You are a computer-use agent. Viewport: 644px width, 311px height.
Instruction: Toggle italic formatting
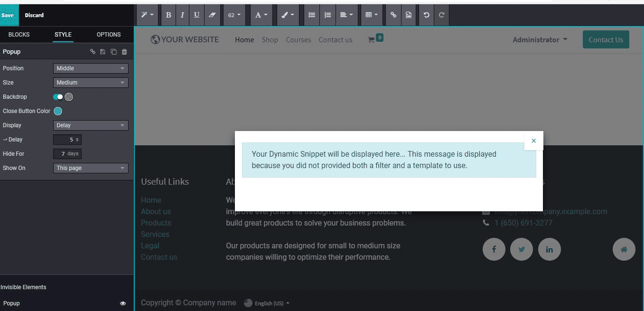[182, 15]
